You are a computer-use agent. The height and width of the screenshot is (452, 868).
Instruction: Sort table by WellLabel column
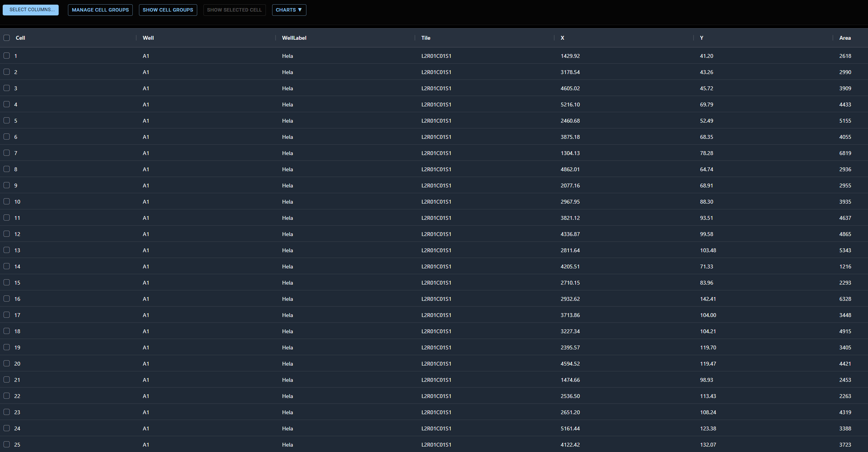(294, 38)
